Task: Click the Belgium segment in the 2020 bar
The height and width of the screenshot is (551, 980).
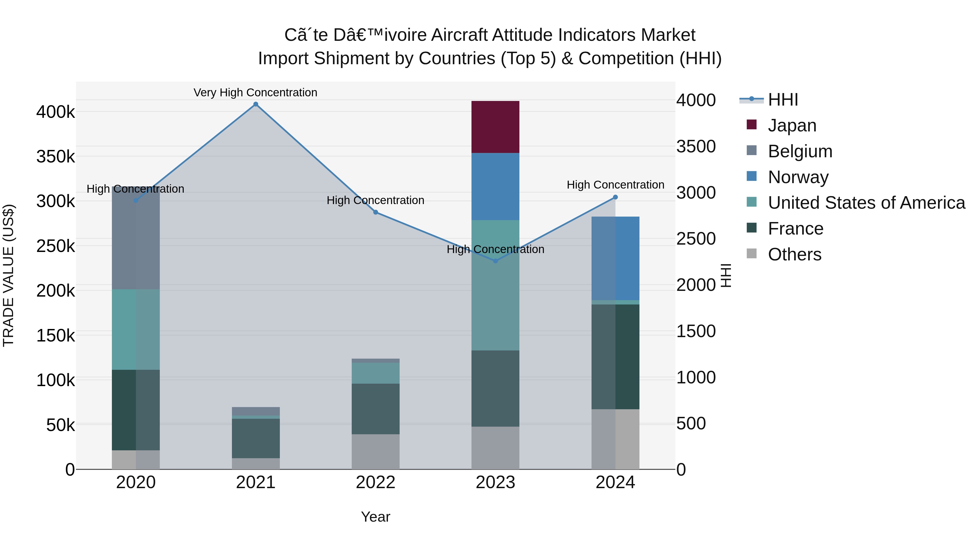Action: pos(136,238)
